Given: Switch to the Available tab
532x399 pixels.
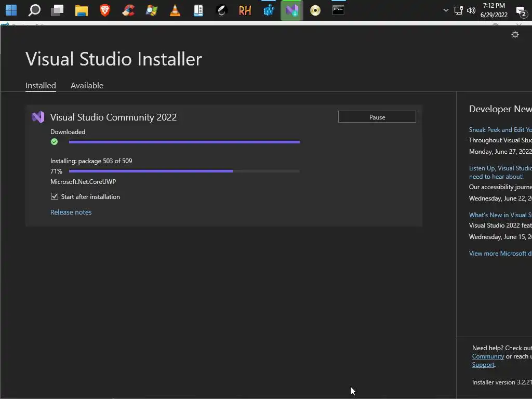Looking at the screenshot, I should coord(87,86).
